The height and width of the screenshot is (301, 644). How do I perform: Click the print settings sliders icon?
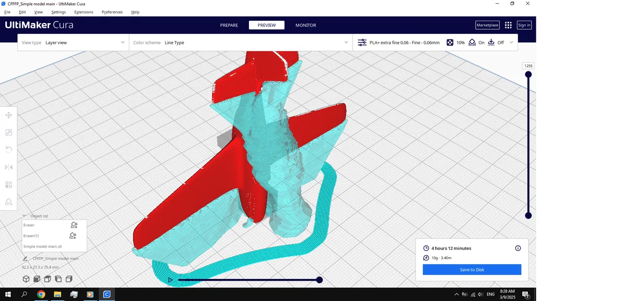tap(362, 42)
